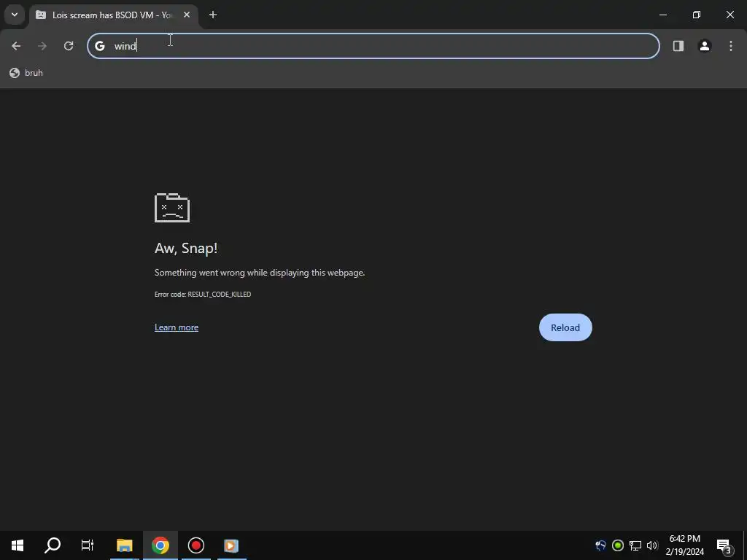
Task: Open the media player taskbar icon
Action: tap(231, 545)
